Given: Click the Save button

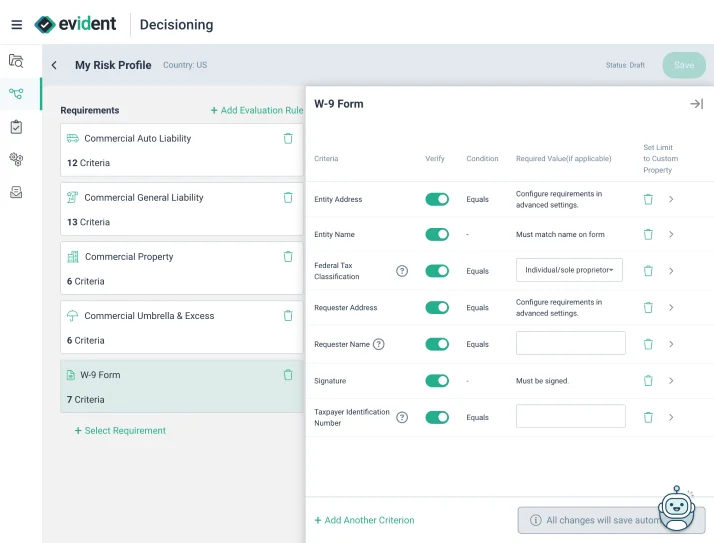Looking at the screenshot, I should click(x=684, y=65).
